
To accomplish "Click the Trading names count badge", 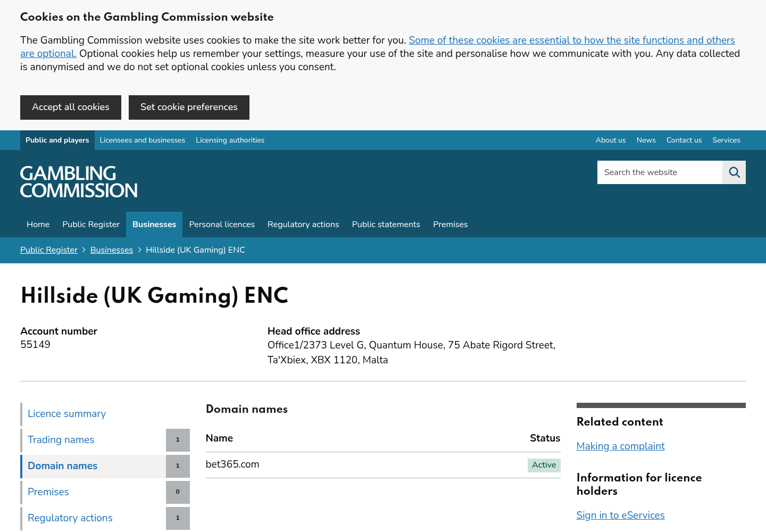I will pyautogui.click(x=178, y=440).
